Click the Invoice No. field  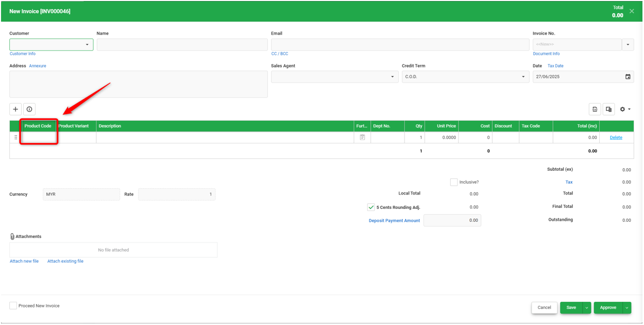point(577,45)
